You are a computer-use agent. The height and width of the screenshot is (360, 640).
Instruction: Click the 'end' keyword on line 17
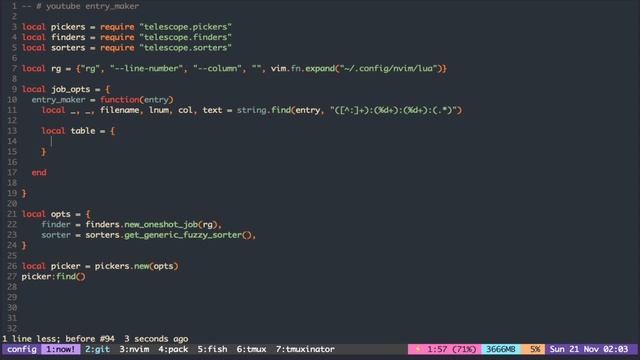39,173
